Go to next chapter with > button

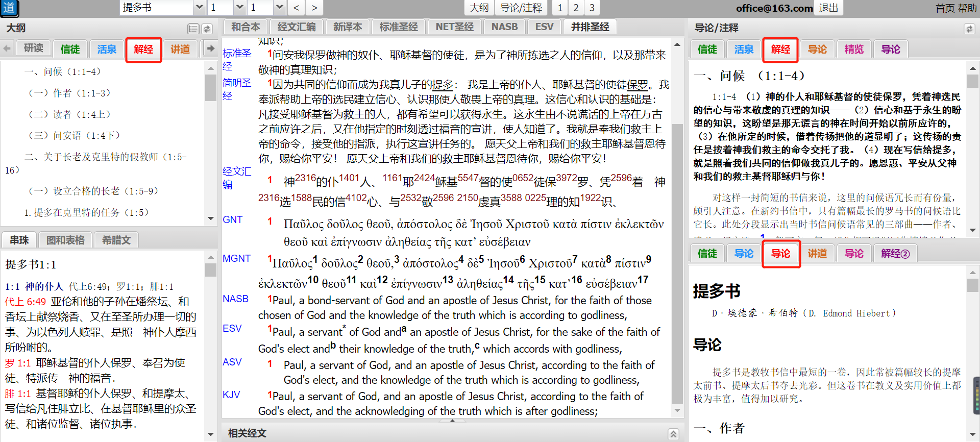[314, 8]
